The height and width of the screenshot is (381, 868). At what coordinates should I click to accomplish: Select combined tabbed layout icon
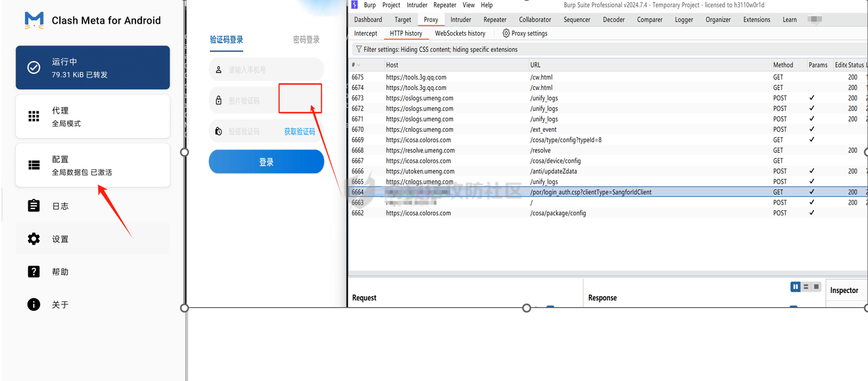[x=816, y=287]
